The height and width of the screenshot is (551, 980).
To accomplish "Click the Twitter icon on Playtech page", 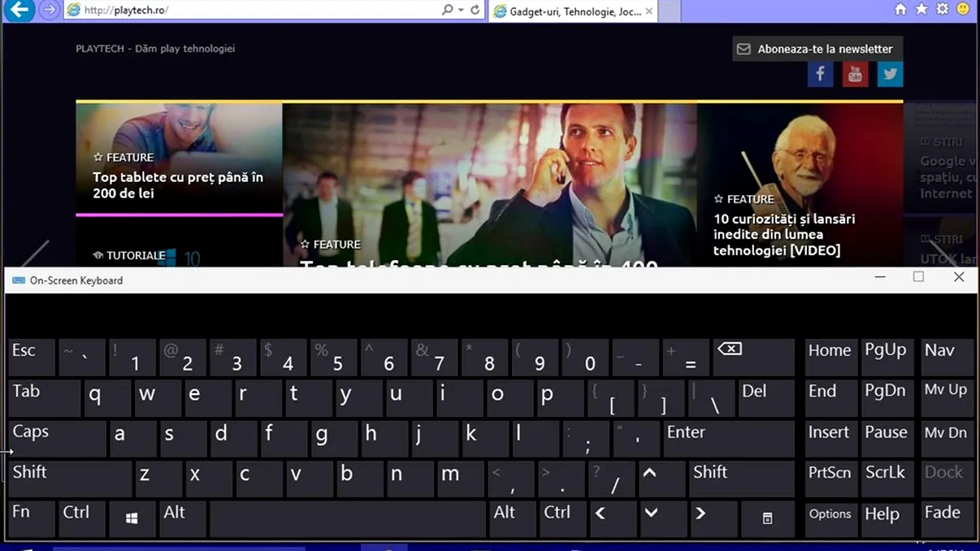I will click(x=890, y=74).
